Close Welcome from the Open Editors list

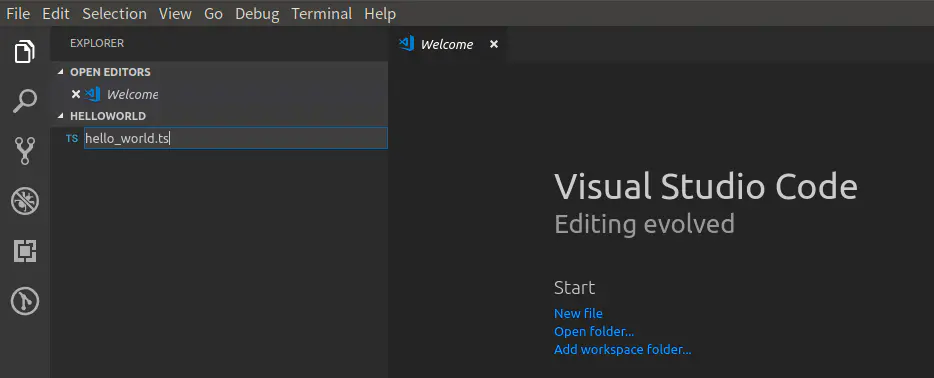coord(76,94)
